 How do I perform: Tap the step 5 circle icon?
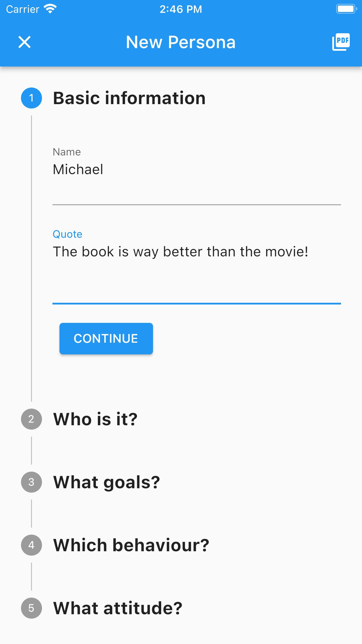[x=31, y=608]
